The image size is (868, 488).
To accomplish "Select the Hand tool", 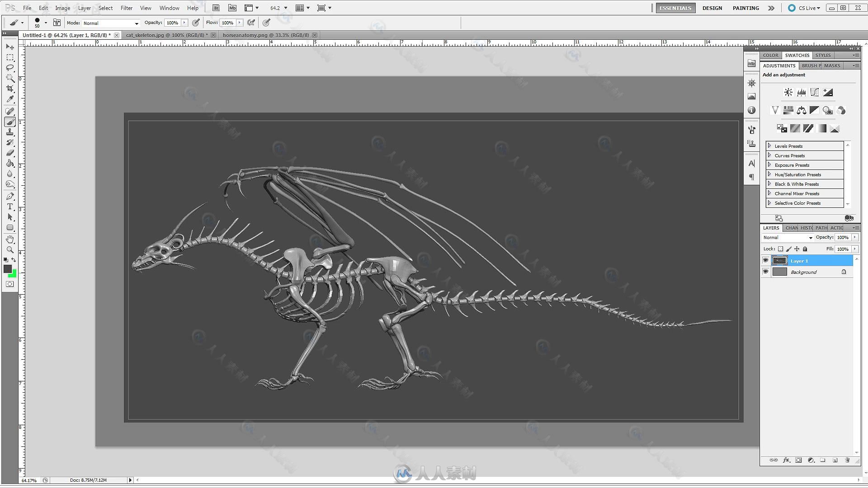I will click(x=10, y=239).
